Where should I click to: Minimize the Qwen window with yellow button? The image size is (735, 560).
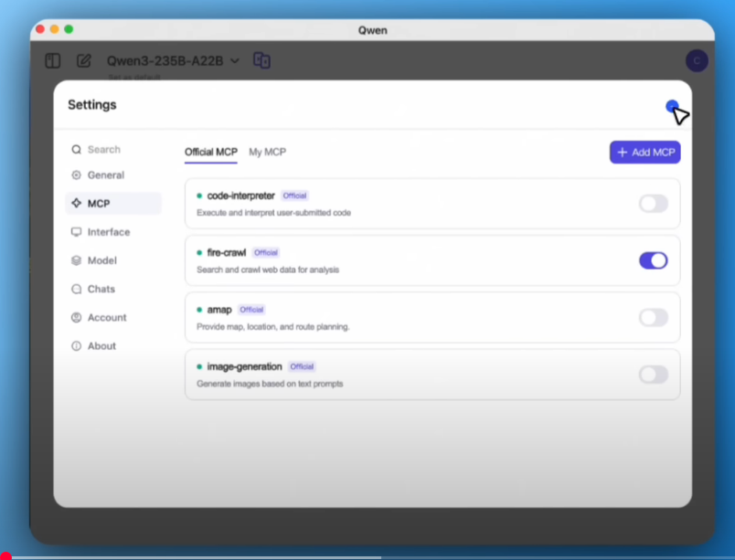coord(54,29)
